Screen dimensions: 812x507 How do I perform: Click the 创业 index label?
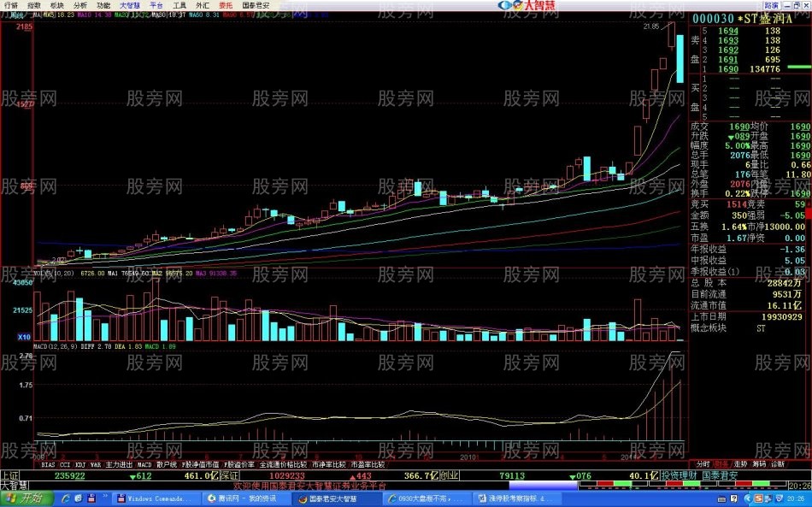point(449,475)
